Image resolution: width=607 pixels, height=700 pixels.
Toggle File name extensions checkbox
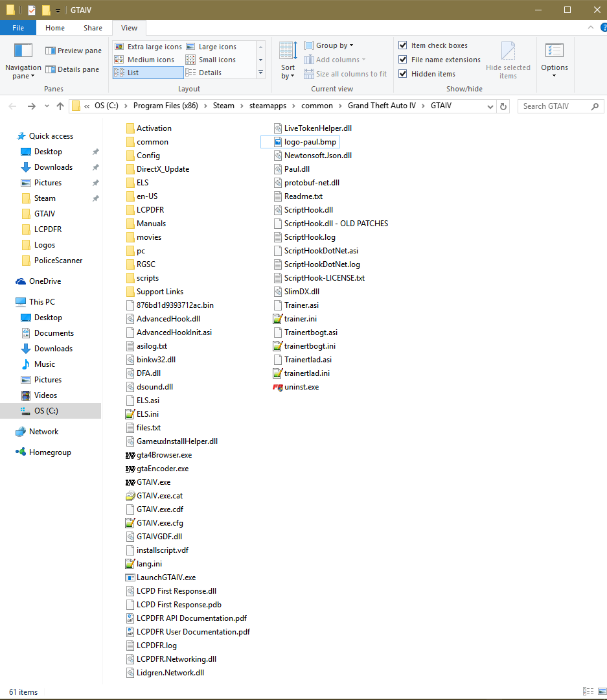402,60
